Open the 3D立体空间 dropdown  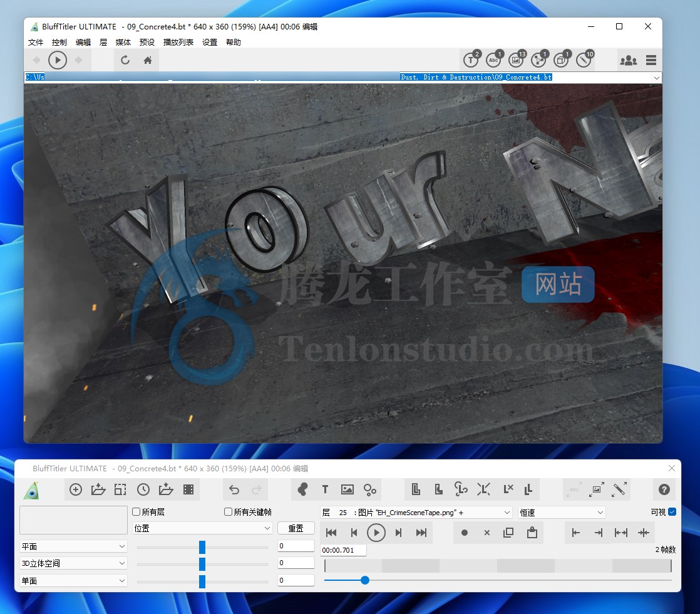pyautogui.click(x=74, y=563)
